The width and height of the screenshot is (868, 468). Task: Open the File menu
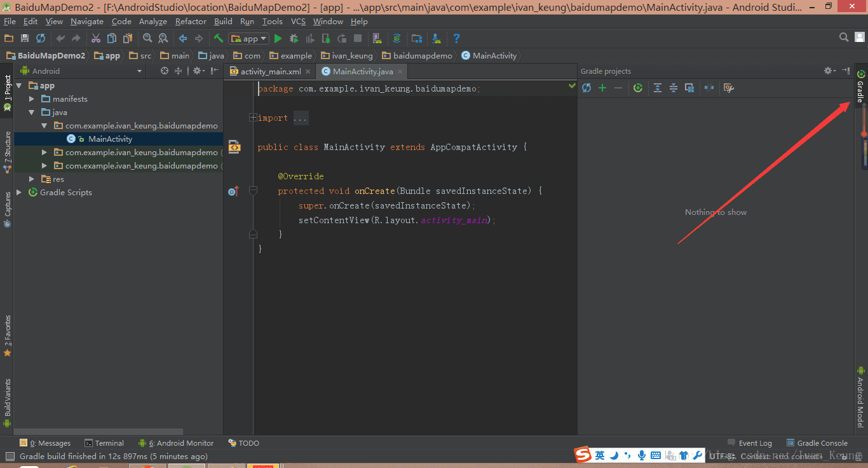[10, 21]
